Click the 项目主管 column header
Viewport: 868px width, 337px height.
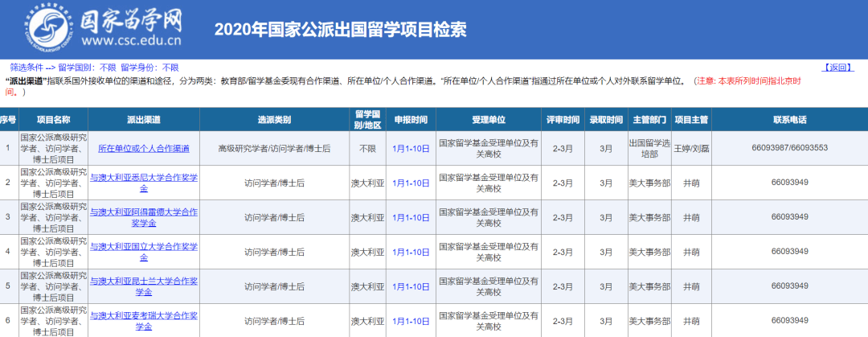point(691,120)
